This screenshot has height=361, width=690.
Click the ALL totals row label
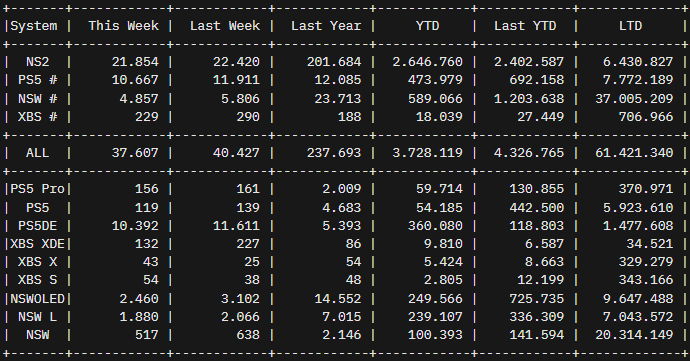click(x=37, y=153)
